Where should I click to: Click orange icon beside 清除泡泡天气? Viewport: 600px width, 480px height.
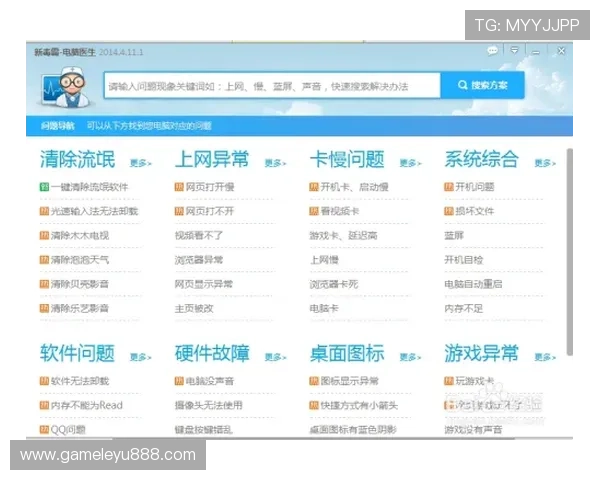[44, 260]
